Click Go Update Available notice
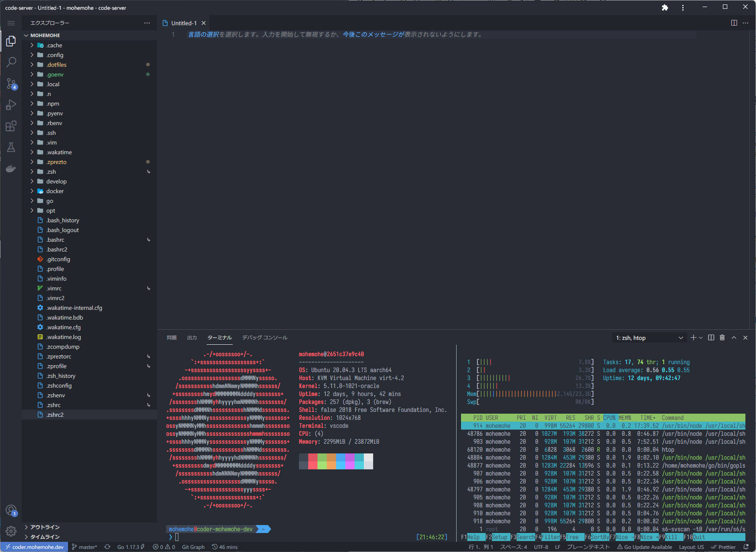756x552 pixels. pos(645,547)
